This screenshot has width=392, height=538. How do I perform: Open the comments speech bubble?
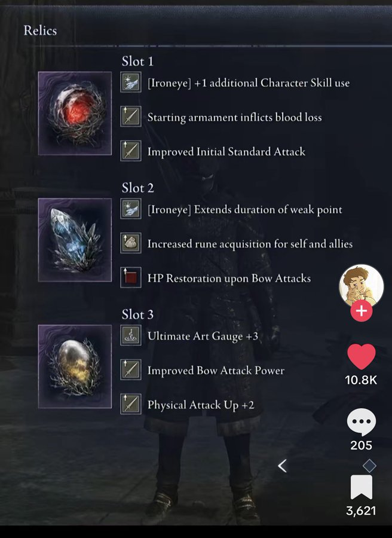point(361,423)
